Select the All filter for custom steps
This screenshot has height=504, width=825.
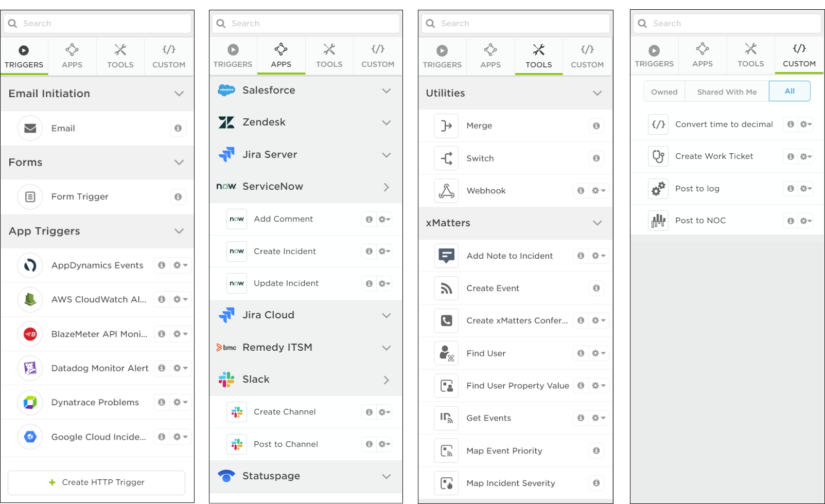pyautogui.click(x=789, y=91)
